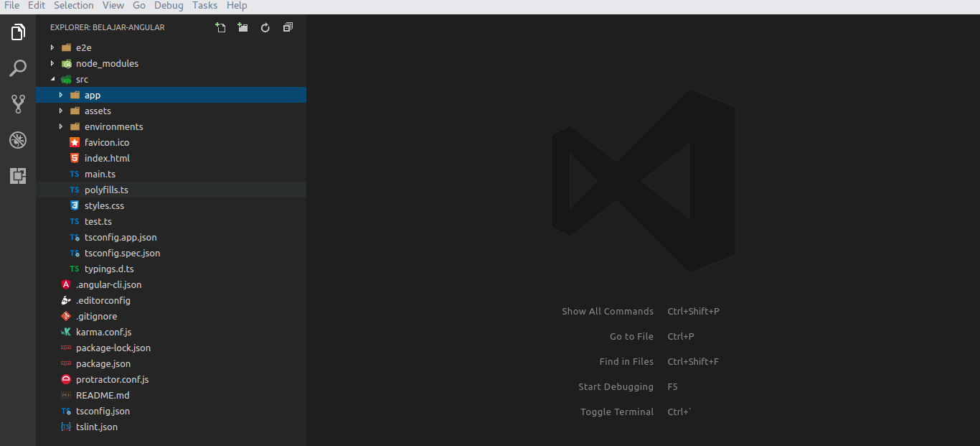The image size is (980, 446).
Task: Click Show All Commands label
Action: point(608,311)
